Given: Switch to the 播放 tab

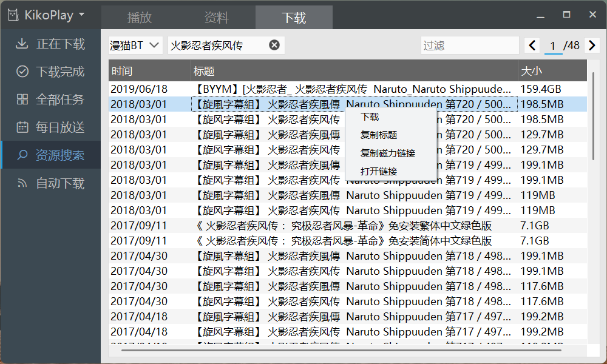Looking at the screenshot, I should point(140,18).
